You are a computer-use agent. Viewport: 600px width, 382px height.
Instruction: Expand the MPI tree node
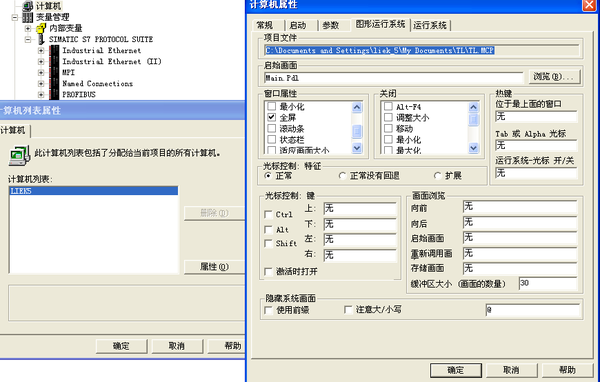click(x=41, y=72)
